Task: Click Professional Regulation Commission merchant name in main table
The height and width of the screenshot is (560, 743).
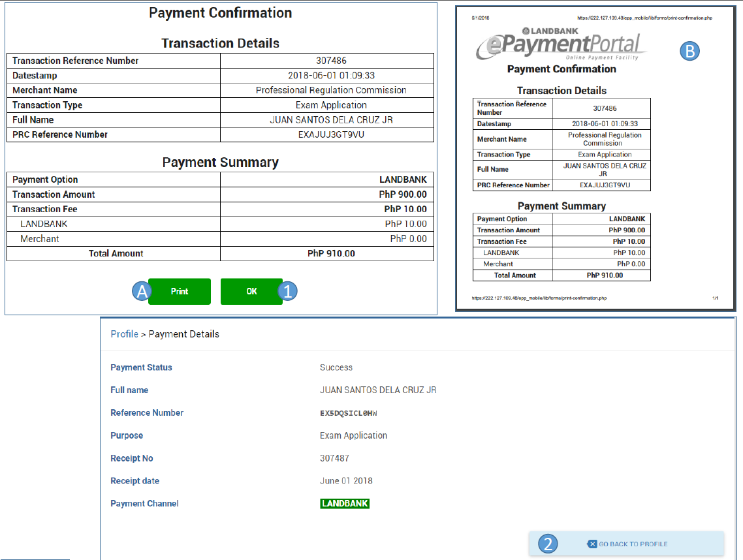Action: coord(331,90)
